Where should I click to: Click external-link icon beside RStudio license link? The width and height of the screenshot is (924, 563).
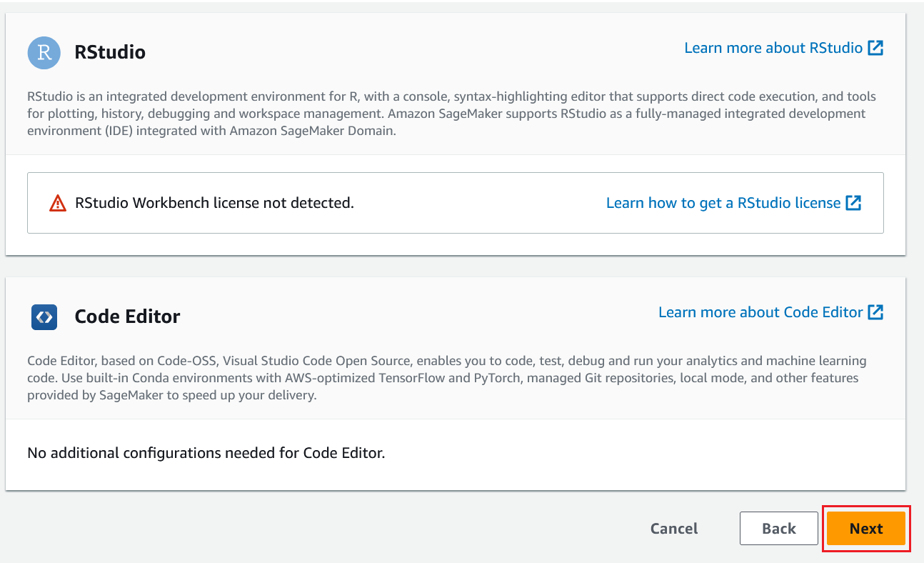click(x=853, y=203)
